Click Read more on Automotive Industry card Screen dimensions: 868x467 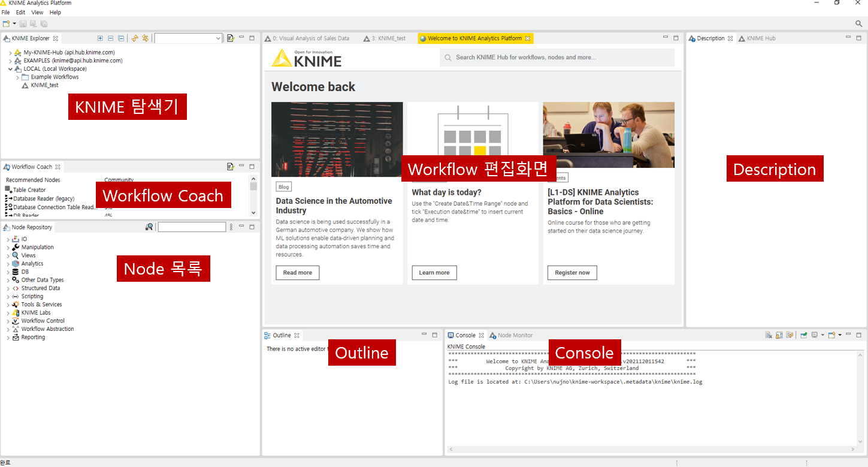pyautogui.click(x=298, y=273)
